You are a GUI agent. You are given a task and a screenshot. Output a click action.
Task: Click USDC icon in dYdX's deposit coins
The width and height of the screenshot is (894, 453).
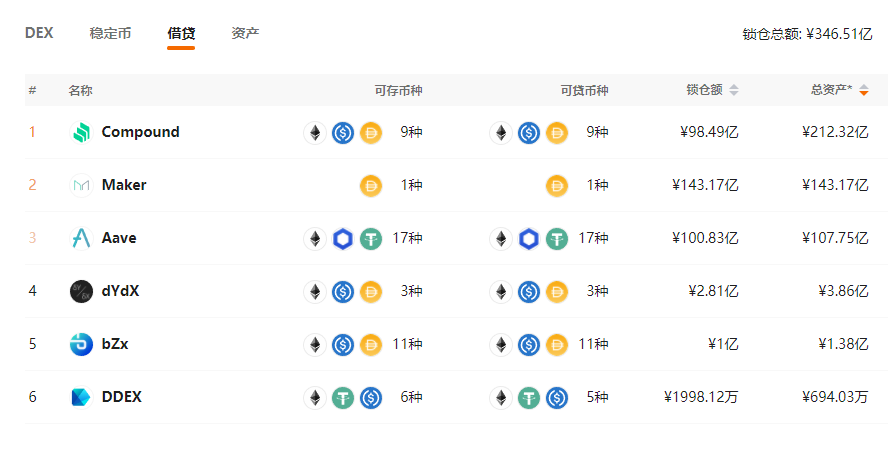[343, 292]
